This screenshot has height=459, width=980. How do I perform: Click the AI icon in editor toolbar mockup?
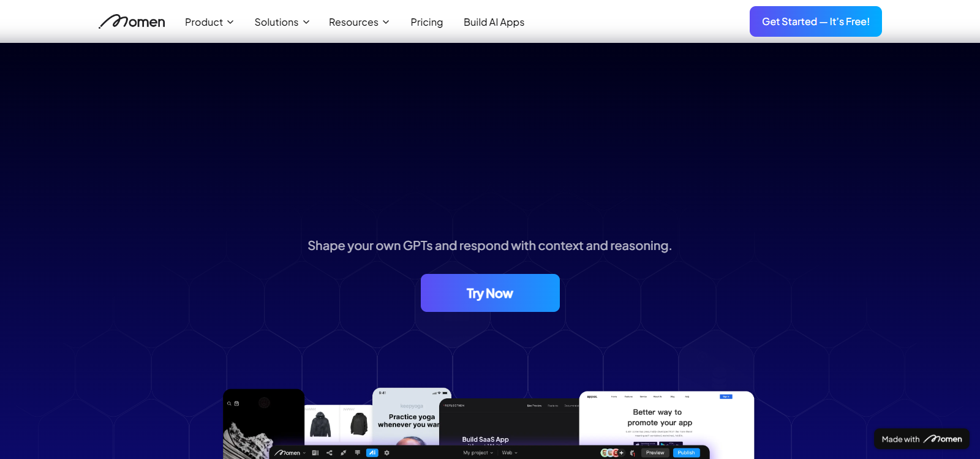click(372, 453)
